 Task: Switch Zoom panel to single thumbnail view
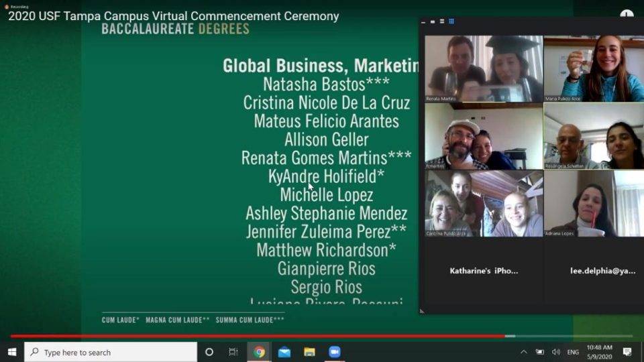pos(433,21)
